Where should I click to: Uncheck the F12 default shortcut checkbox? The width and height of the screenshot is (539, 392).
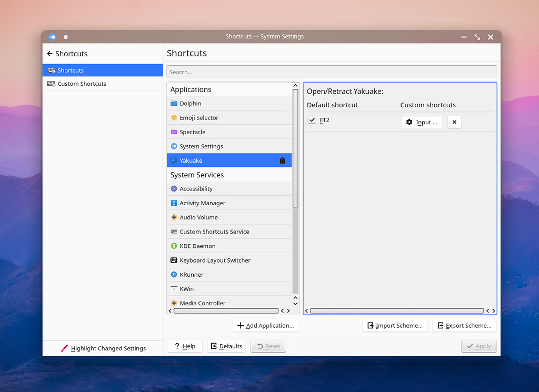click(x=312, y=119)
